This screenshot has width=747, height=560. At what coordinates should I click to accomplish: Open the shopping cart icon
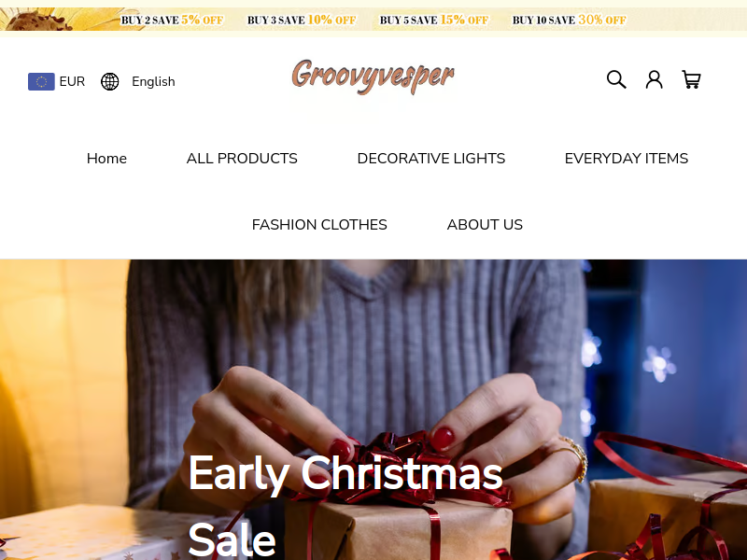[x=691, y=79]
